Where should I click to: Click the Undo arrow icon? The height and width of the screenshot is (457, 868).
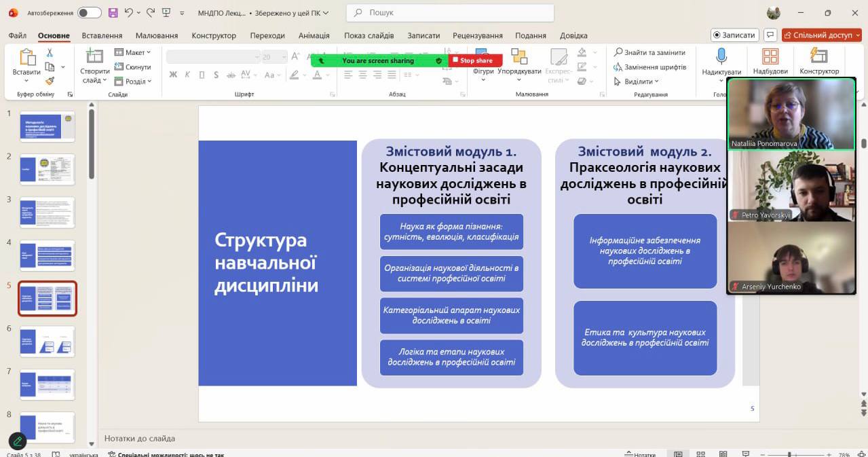129,13
